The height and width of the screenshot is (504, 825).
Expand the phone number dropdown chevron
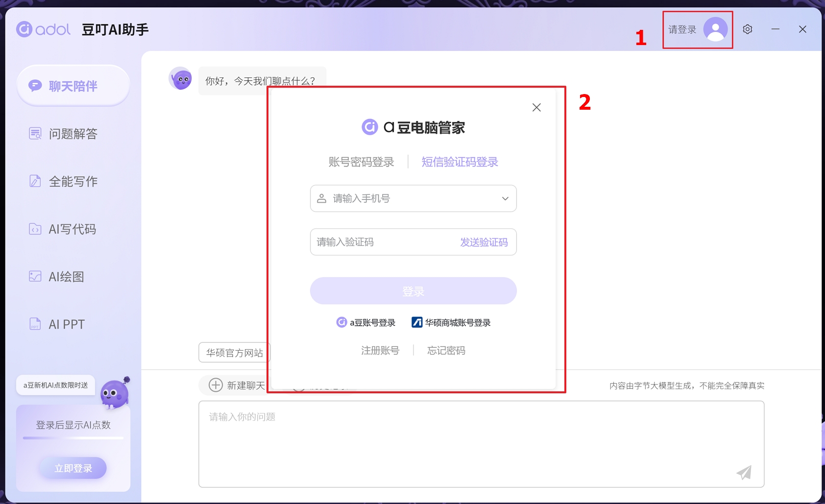click(505, 198)
